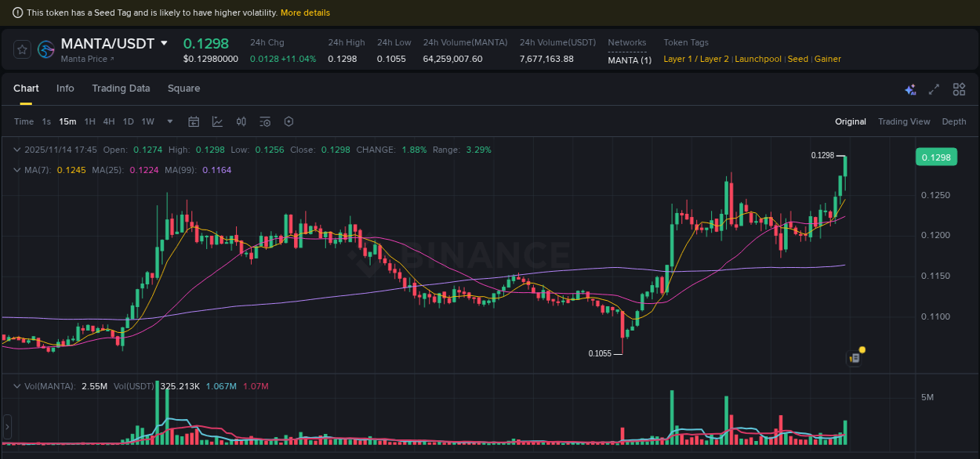Open the widgets panel icon
This screenshot has width=980, height=459.
pos(959,89)
